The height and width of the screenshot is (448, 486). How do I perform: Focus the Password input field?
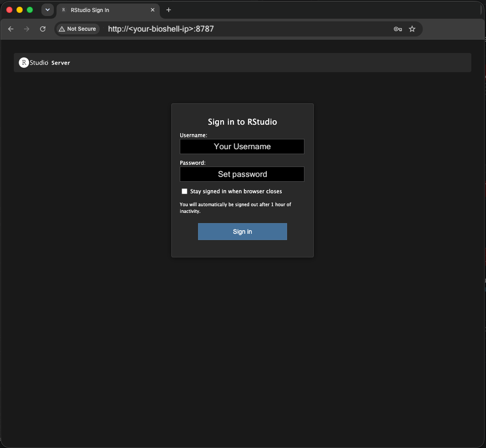click(x=242, y=174)
